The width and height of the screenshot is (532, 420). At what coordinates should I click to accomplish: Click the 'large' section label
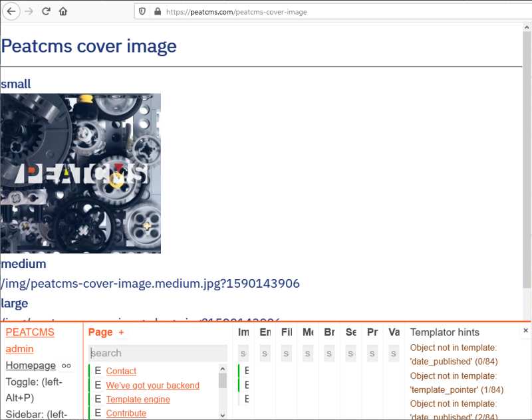pos(14,304)
